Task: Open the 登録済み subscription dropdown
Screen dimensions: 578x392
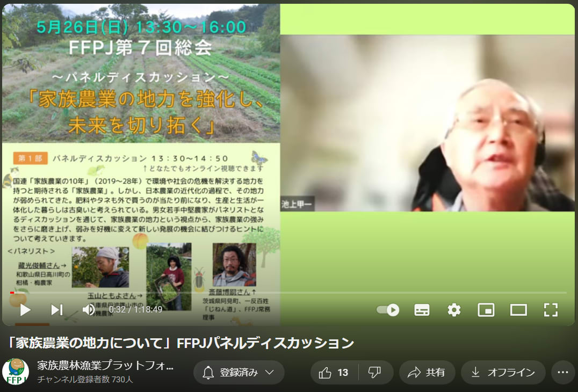Action: tap(239, 373)
